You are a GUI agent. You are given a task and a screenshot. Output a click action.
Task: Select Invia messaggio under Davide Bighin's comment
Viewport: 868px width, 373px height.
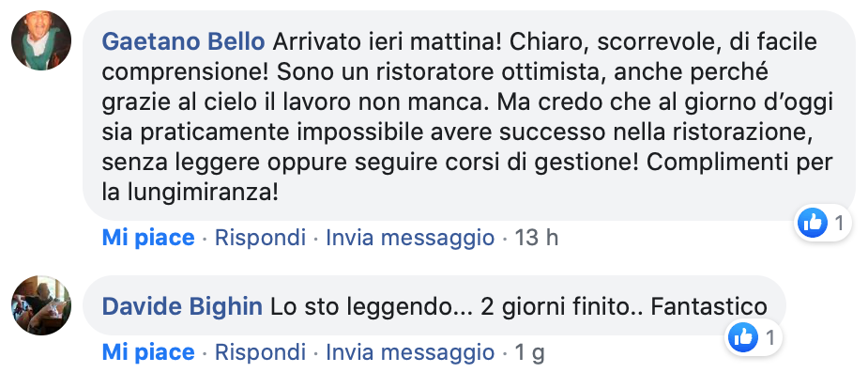[x=410, y=352]
